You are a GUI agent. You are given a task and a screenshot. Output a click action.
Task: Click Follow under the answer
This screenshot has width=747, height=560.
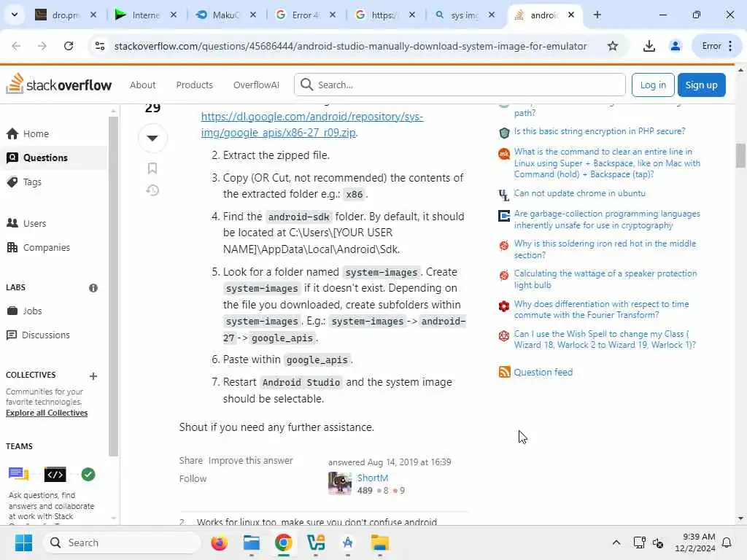pos(193,478)
